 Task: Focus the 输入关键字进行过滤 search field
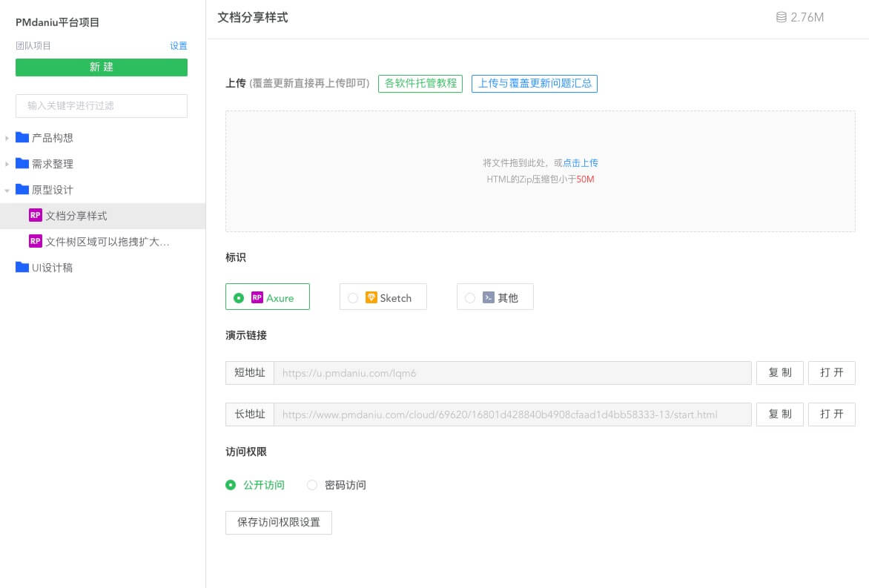102,106
